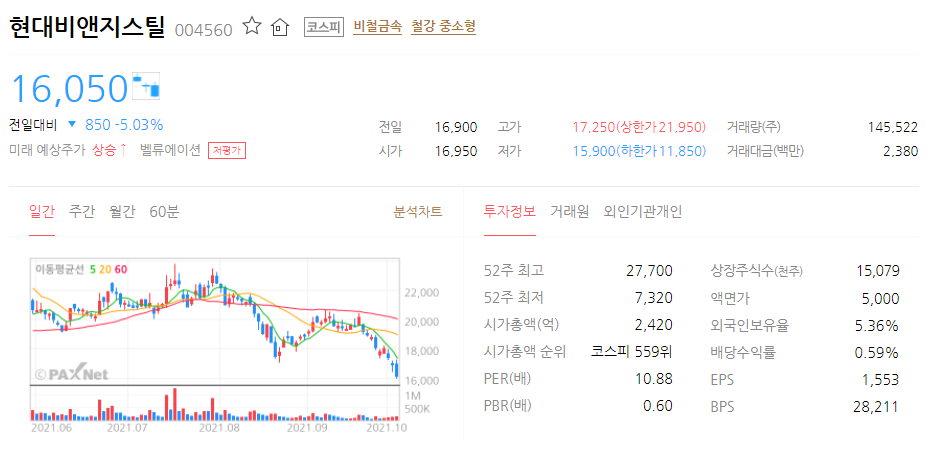
Task: Select the 투자정보 tab
Action: [x=510, y=212]
